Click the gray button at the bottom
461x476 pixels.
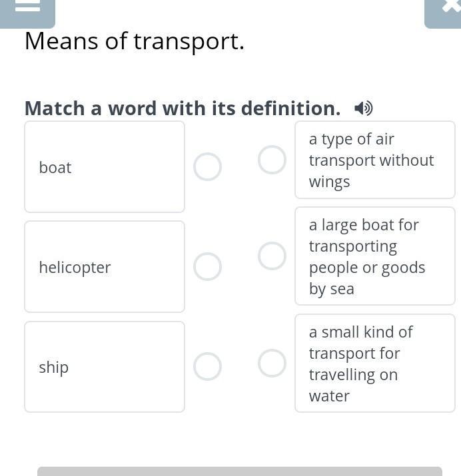[240, 471]
